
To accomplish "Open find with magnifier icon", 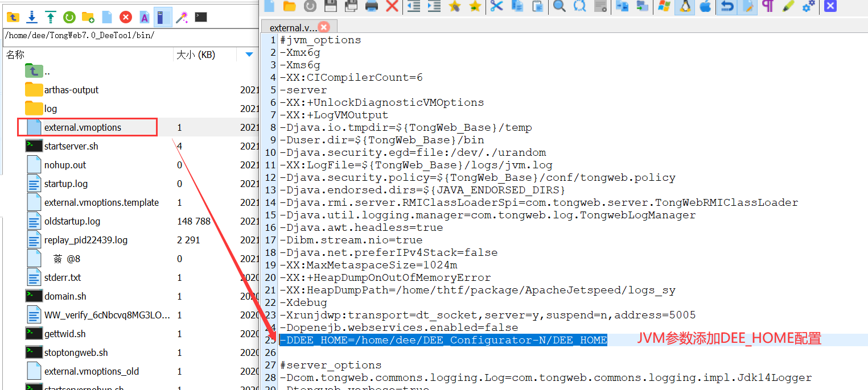I will (x=560, y=6).
